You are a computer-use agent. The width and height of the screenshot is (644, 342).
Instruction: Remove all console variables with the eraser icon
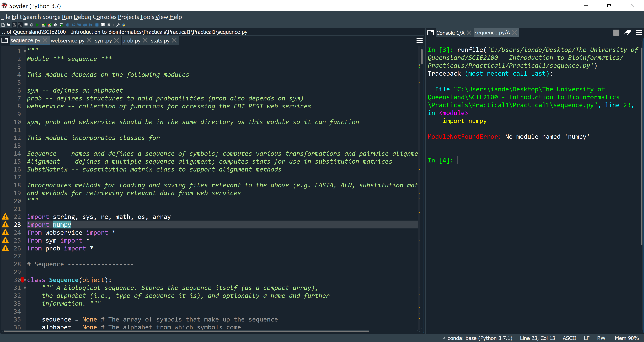click(628, 33)
